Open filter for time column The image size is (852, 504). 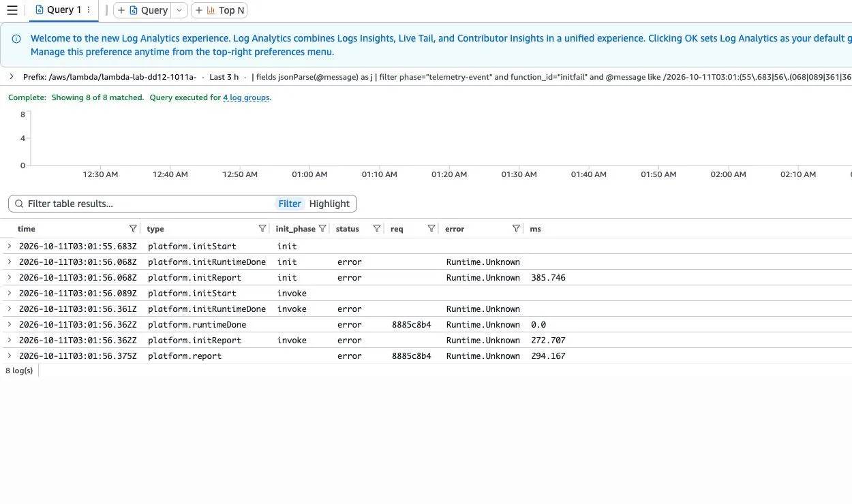[133, 228]
